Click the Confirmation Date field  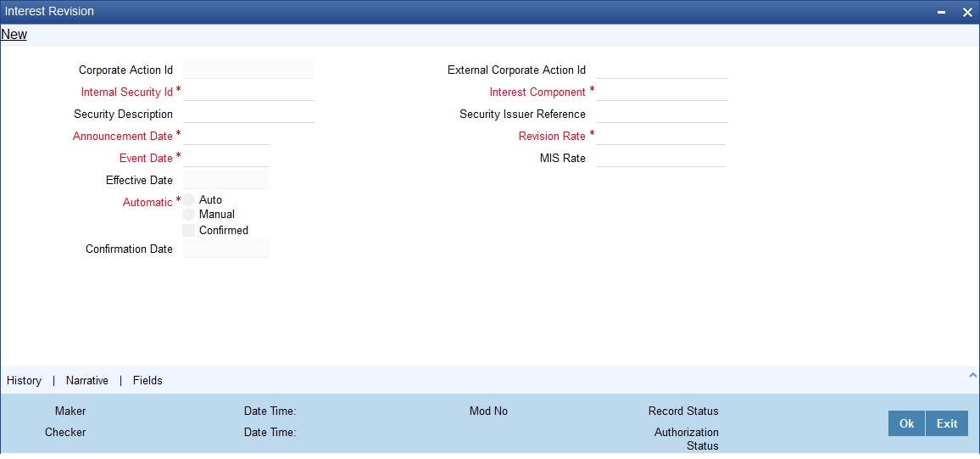coord(226,249)
